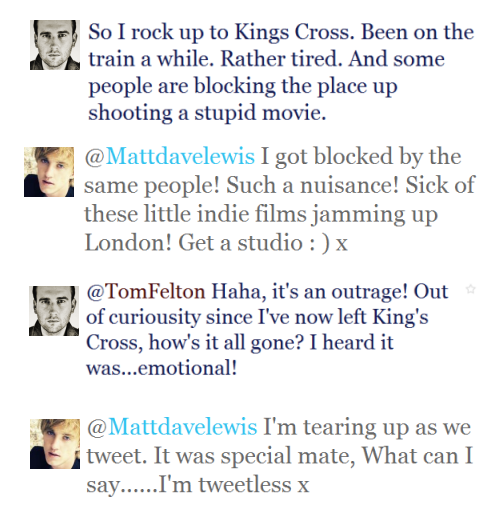Viewport: 500px width, 516px height.
Task: Click the text 'was...emotional!' in third tweet
Action: 162,368
